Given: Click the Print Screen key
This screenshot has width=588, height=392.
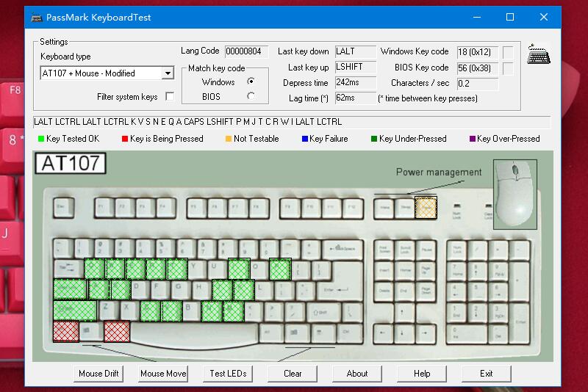Looking at the screenshot, I should click(384, 250).
